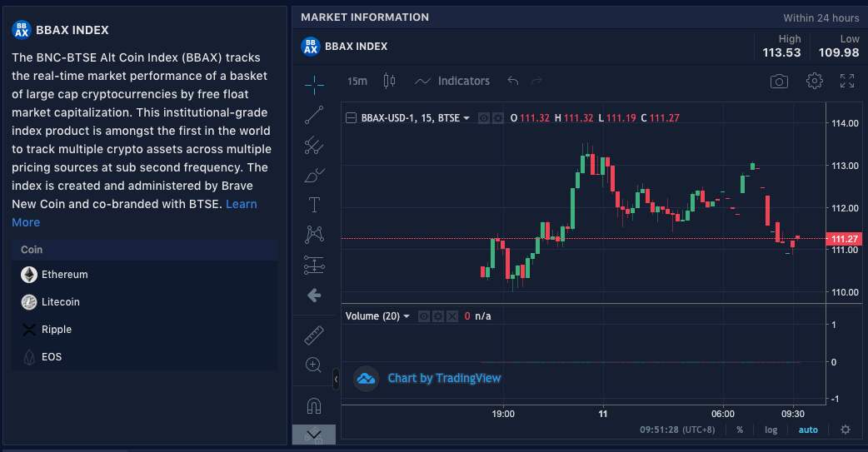868x452 pixels.
Task: Open the candlestick chart style selector
Action: coord(389,82)
